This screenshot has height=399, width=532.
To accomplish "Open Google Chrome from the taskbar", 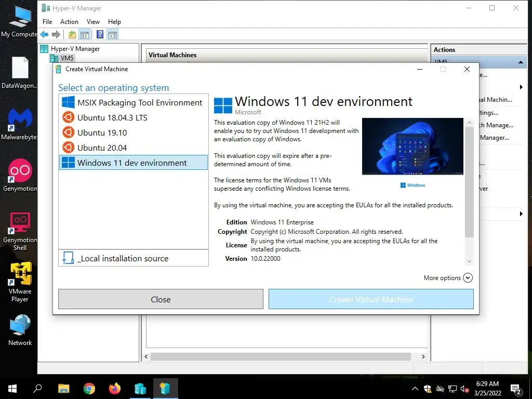I will (89, 389).
